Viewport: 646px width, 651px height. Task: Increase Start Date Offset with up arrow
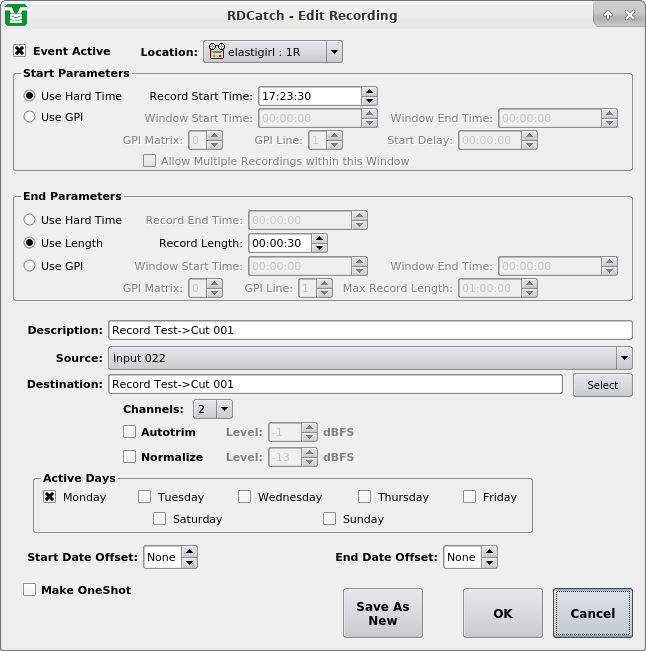(190, 552)
